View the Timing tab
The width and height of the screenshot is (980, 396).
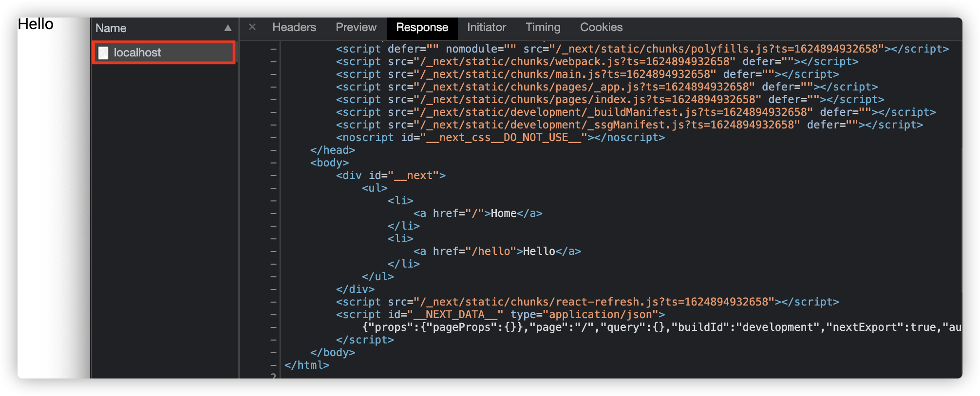[x=543, y=27]
